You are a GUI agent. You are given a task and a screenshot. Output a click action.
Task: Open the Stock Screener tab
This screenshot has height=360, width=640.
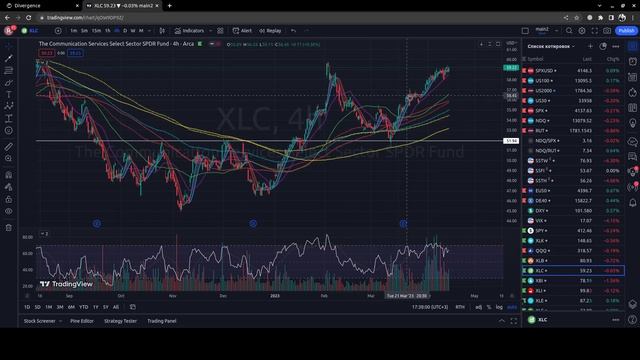(40, 321)
